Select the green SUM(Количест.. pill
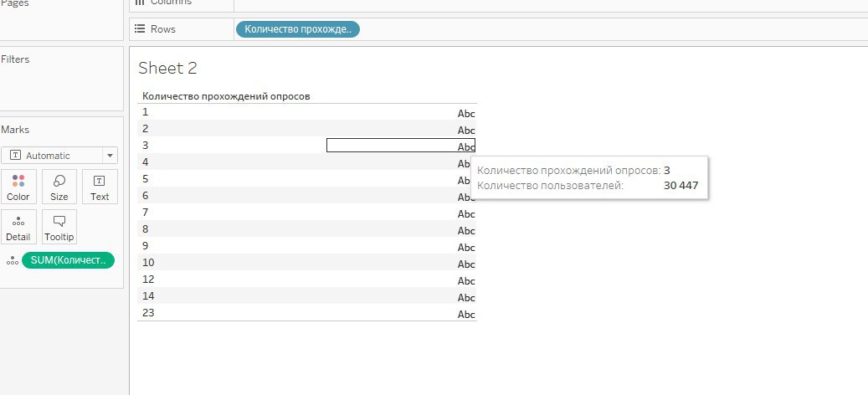 click(68, 260)
